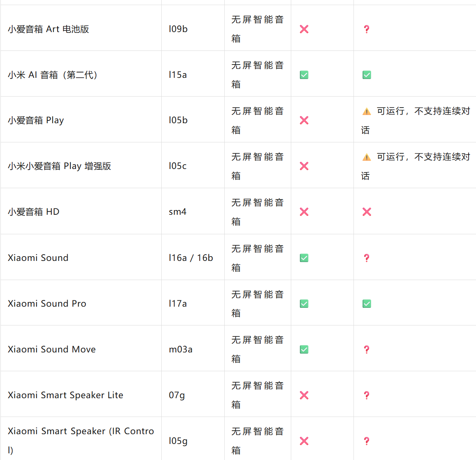Click the red cross in the Xiaomi Smart Speaker Lite row
The height and width of the screenshot is (460, 476).
(304, 395)
